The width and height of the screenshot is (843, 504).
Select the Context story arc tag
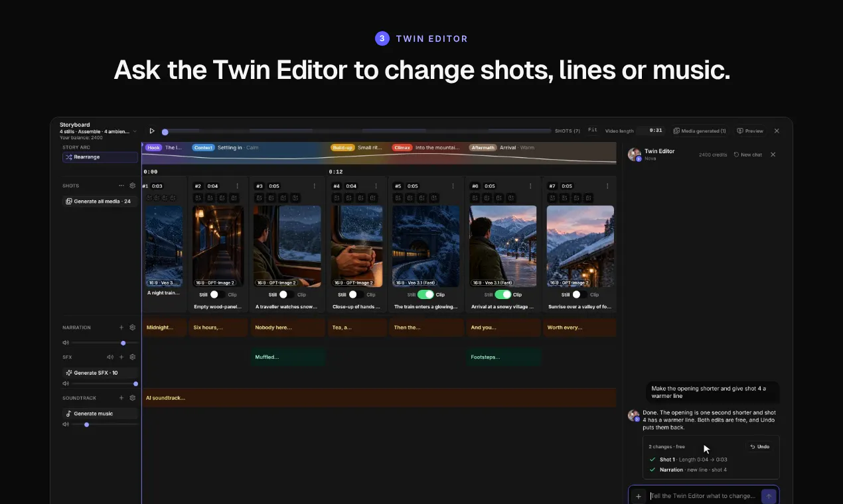(203, 148)
